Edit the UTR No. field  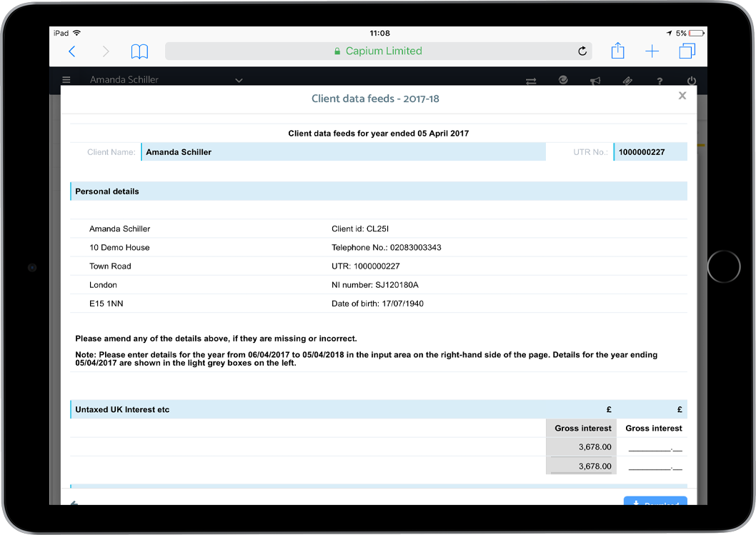coord(650,152)
